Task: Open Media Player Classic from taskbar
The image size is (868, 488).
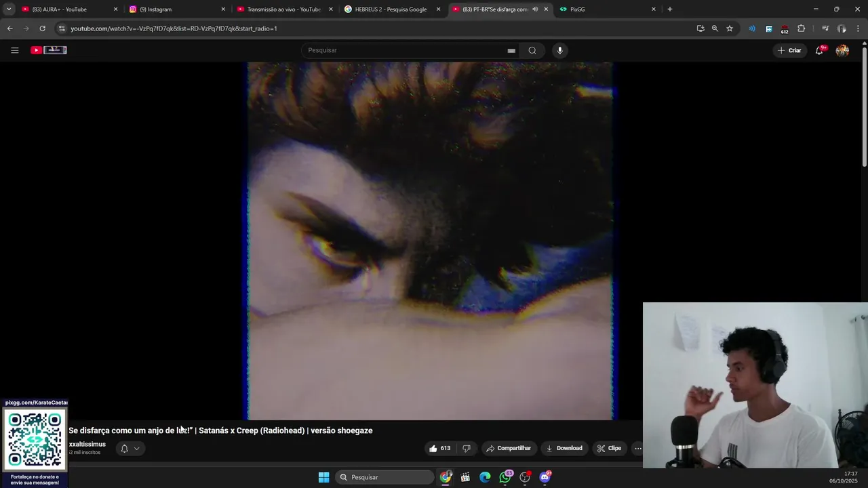Action: click(465, 477)
